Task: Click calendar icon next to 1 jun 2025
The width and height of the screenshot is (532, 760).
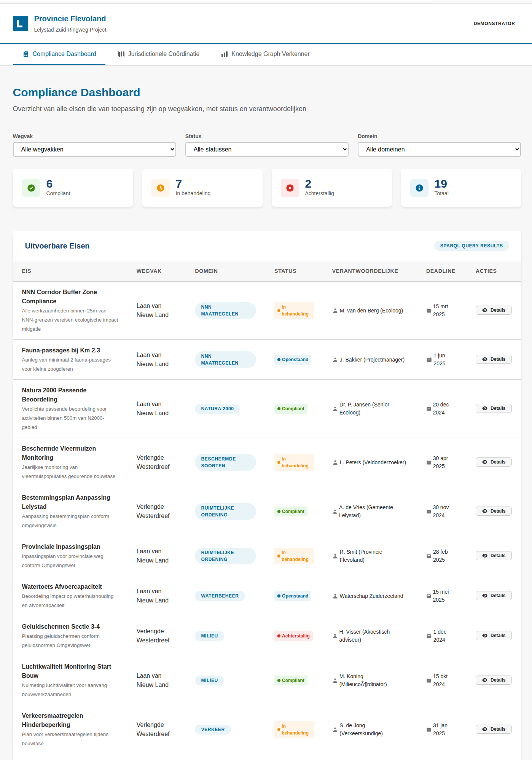Action: pyautogui.click(x=429, y=360)
